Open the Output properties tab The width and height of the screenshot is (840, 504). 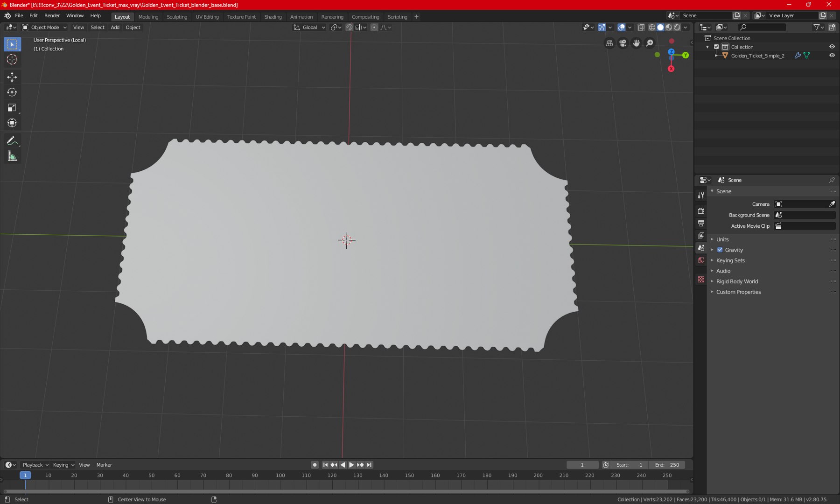tap(701, 224)
